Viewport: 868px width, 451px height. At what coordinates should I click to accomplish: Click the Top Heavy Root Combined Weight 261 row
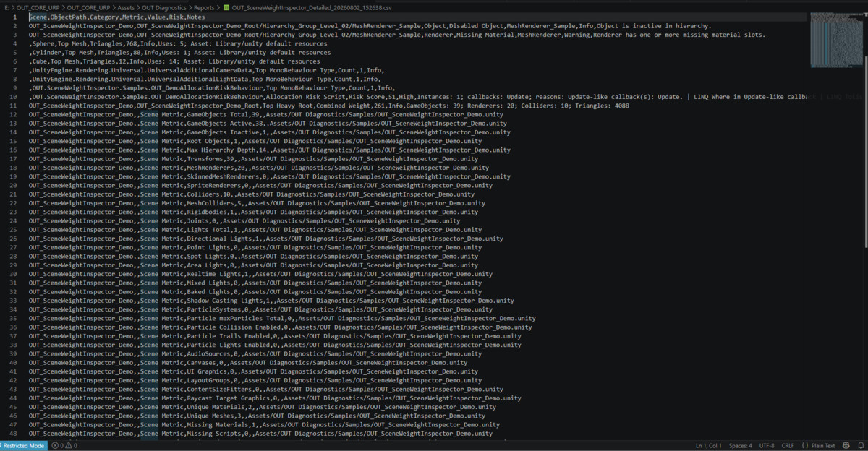329,106
